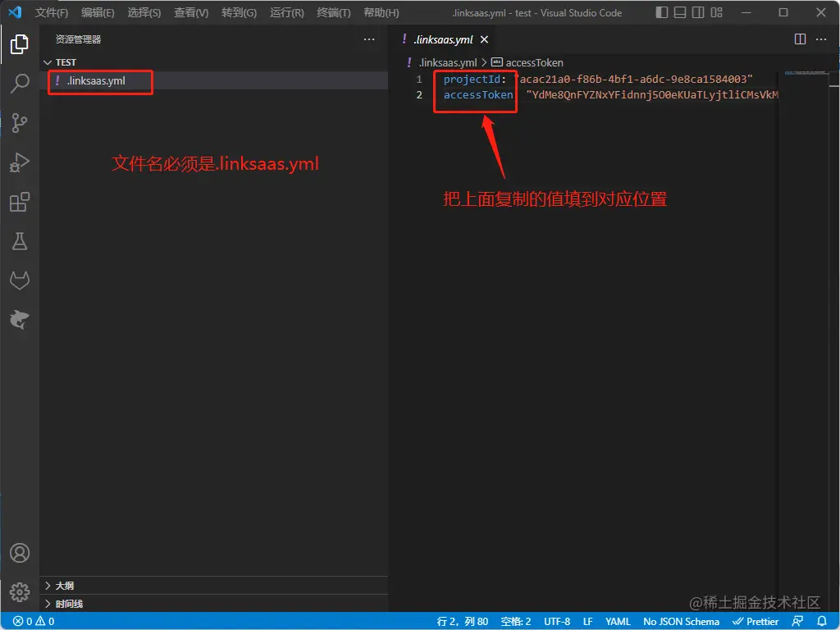Open the 终端(T) menu
This screenshot has width=840, height=630.
[x=333, y=12]
